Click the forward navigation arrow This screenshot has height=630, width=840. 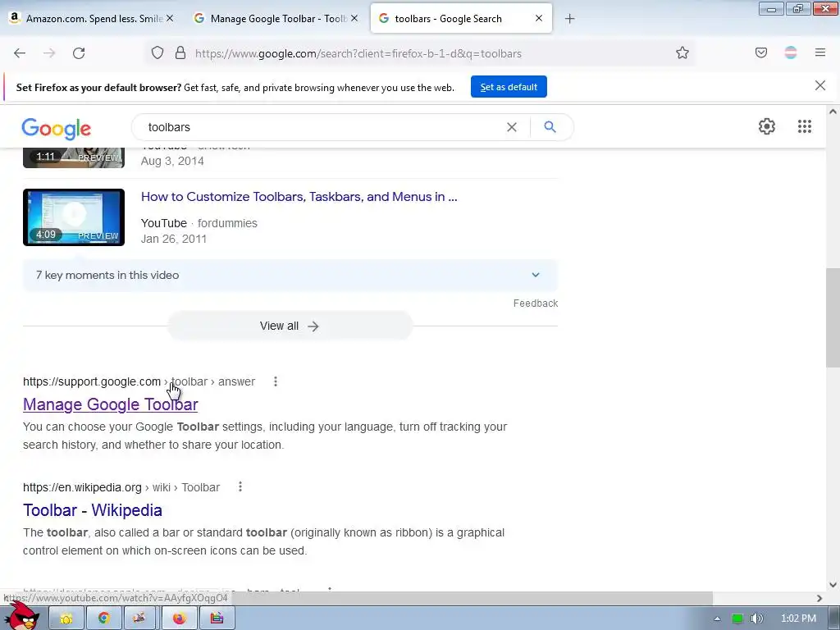pyautogui.click(x=49, y=53)
